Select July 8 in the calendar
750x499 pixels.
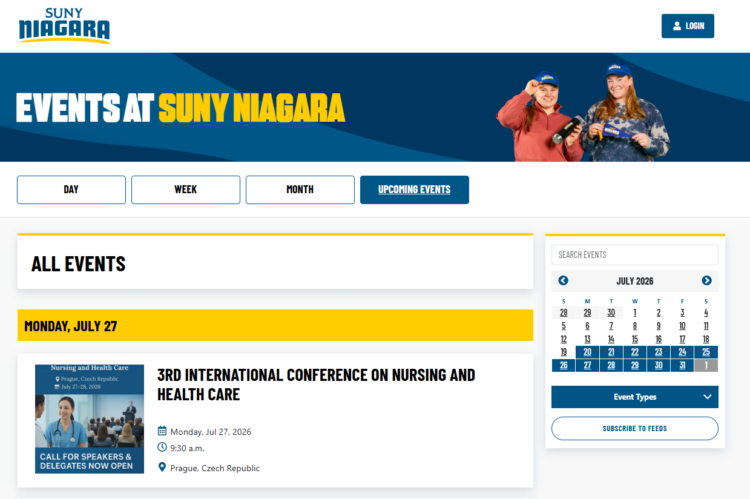[635, 326]
